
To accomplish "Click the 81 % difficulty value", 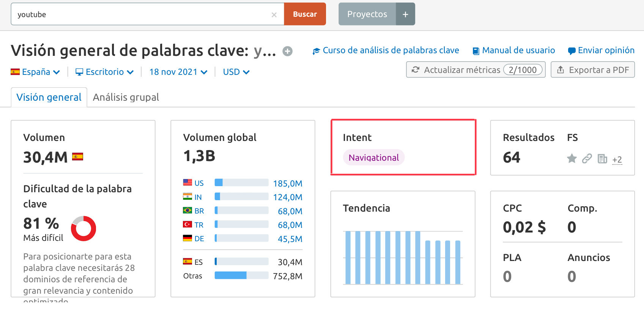I will click(x=41, y=223).
